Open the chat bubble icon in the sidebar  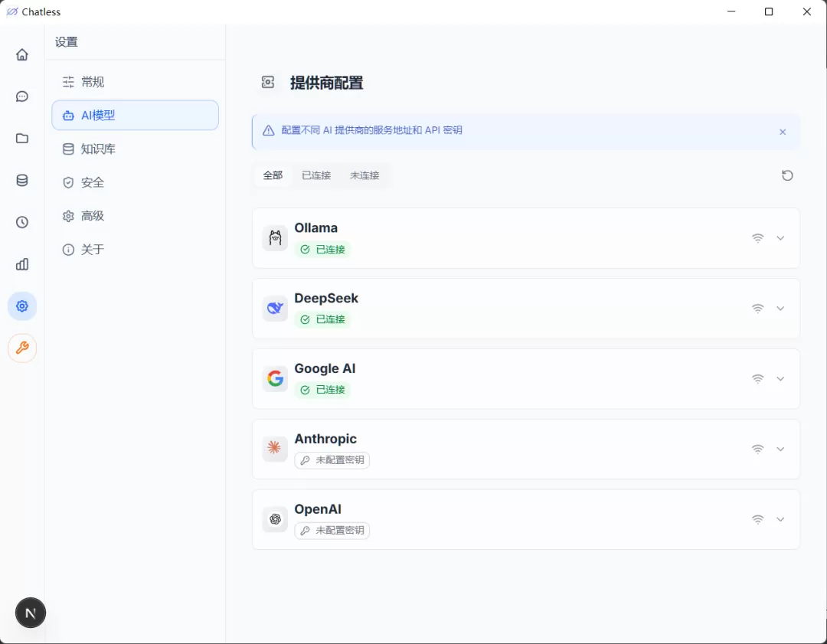tap(22, 96)
